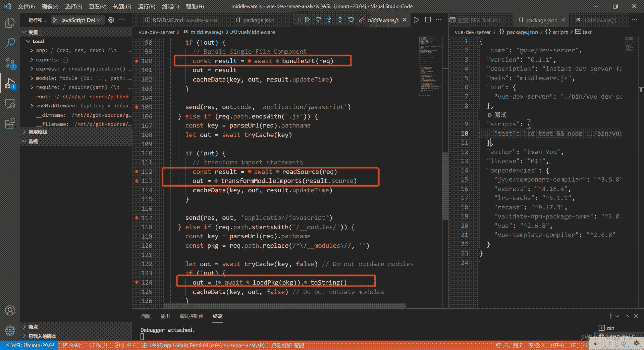The width and height of the screenshot is (644, 350).
Task: Open the new terminal profile dropdown arrow
Action: pos(617,316)
